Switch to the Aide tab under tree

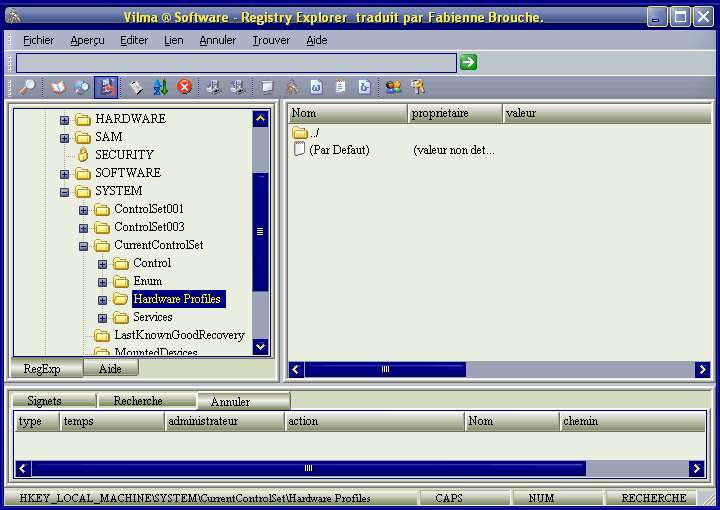click(x=111, y=369)
